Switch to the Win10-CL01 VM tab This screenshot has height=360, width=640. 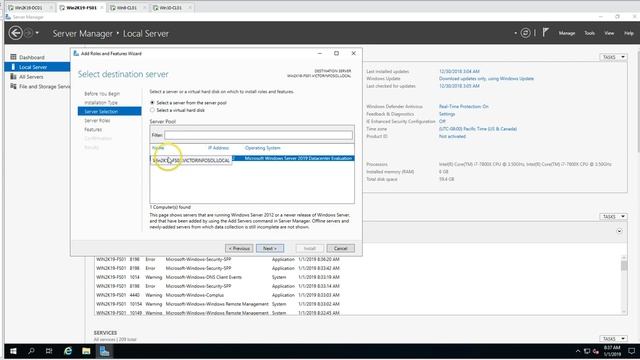[x=171, y=8]
